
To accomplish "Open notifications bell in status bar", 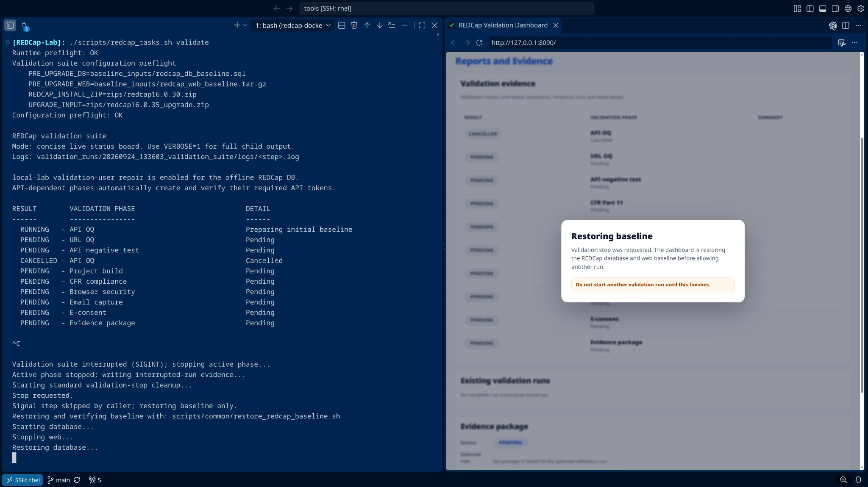I will point(858,480).
